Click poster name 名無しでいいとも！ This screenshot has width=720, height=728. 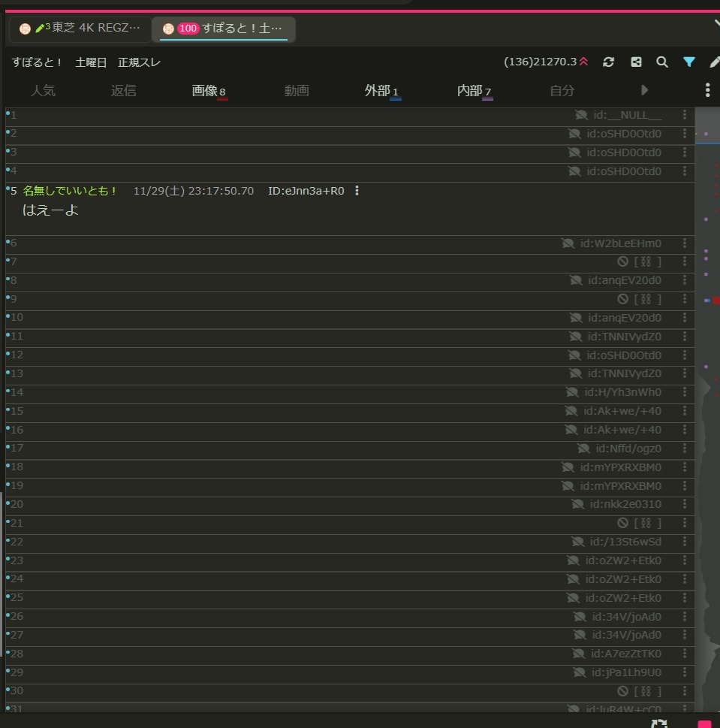[x=70, y=191]
